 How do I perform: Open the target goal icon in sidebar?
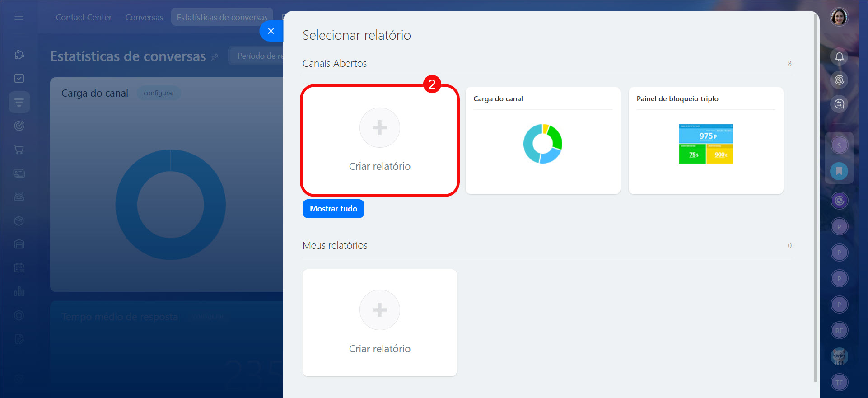point(19,126)
